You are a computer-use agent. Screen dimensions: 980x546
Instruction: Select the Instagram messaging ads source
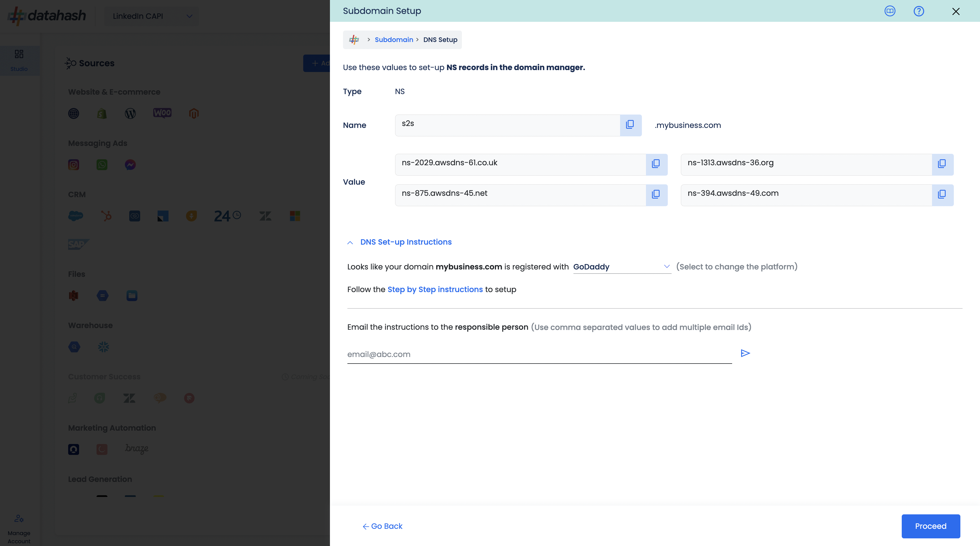[73, 165]
